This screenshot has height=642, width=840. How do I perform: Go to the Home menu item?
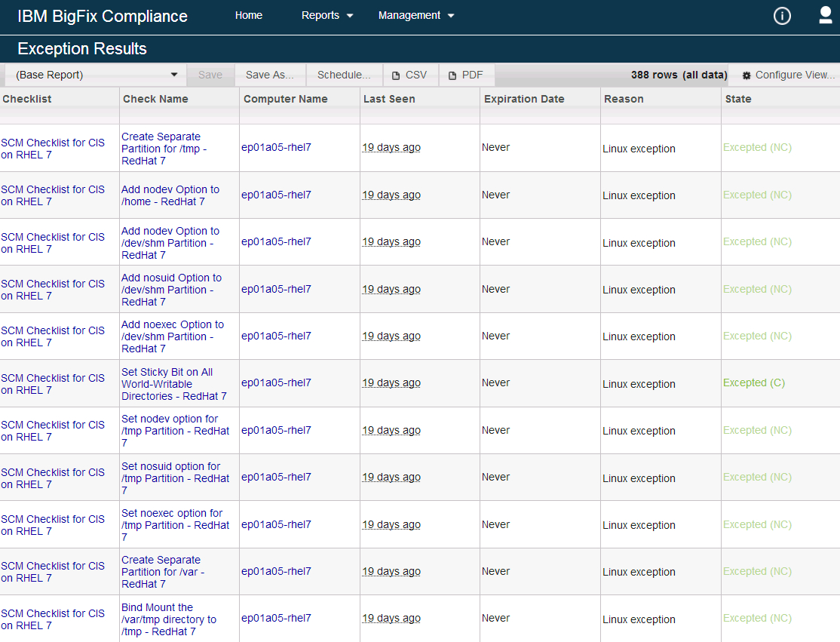(249, 16)
